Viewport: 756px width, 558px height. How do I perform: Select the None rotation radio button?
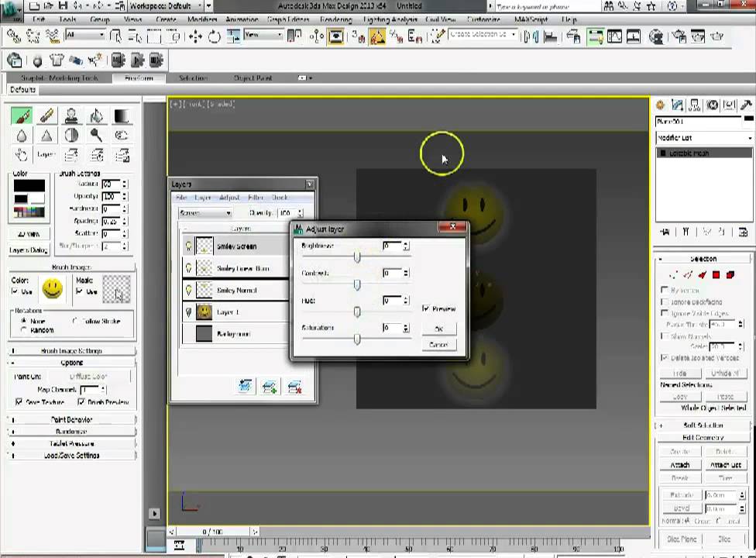[23, 321]
